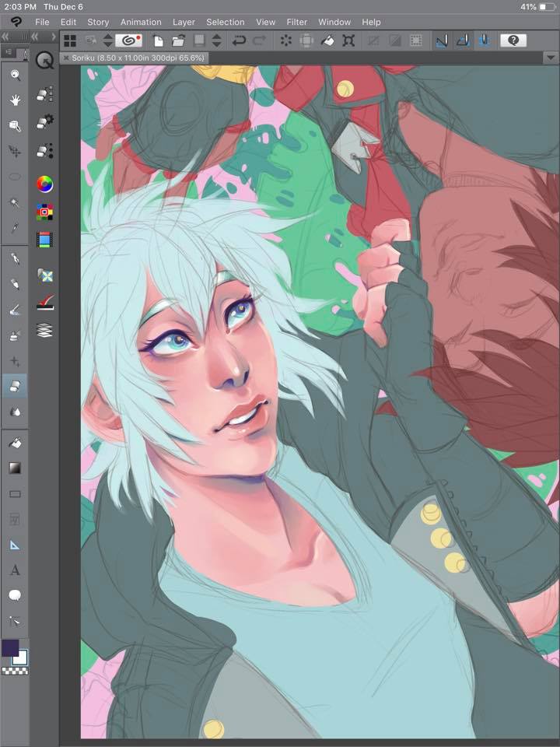Select the Operation object tool

pos(15,125)
